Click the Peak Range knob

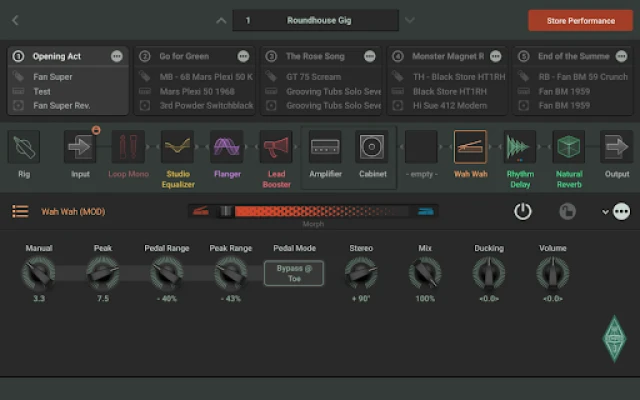[x=231, y=273]
